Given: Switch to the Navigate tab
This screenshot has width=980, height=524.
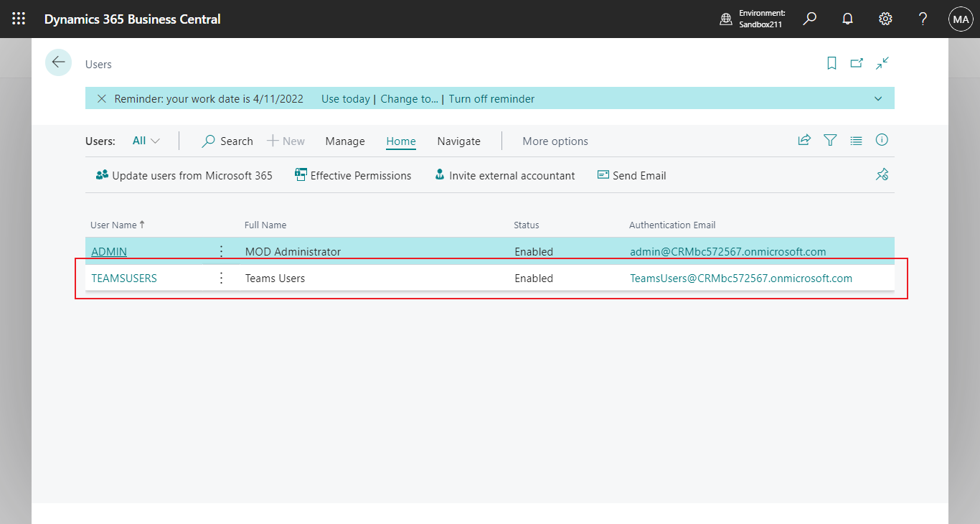Looking at the screenshot, I should pyautogui.click(x=458, y=141).
